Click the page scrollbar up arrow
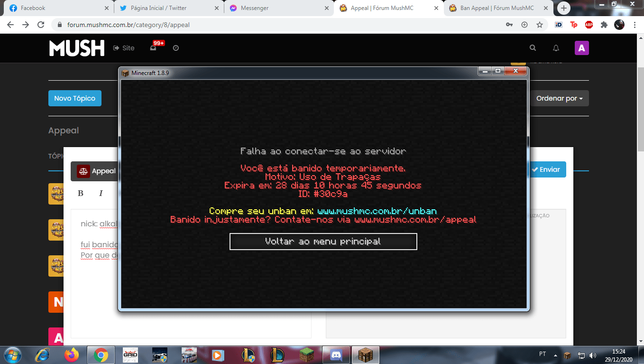The image size is (644, 364). [x=640, y=37]
